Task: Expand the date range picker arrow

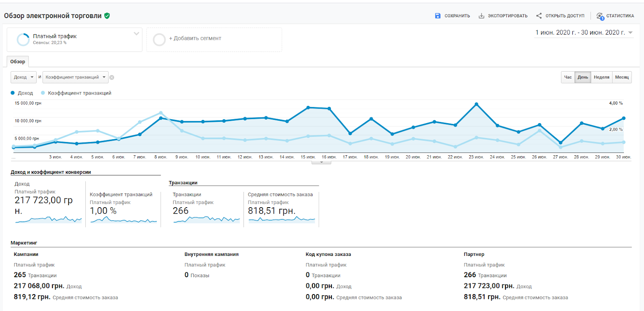Action: click(630, 33)
